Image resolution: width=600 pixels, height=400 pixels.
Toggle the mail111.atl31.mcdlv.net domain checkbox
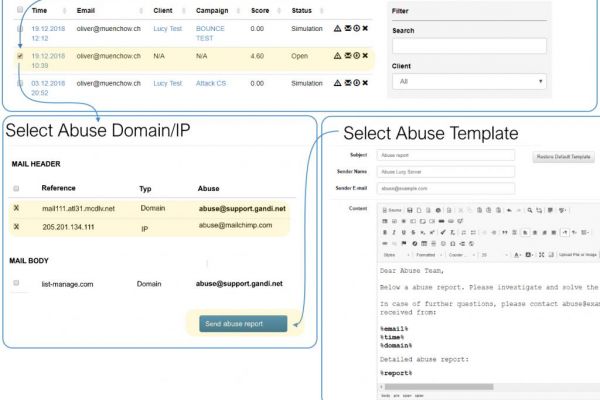click(x=16, y=207)
